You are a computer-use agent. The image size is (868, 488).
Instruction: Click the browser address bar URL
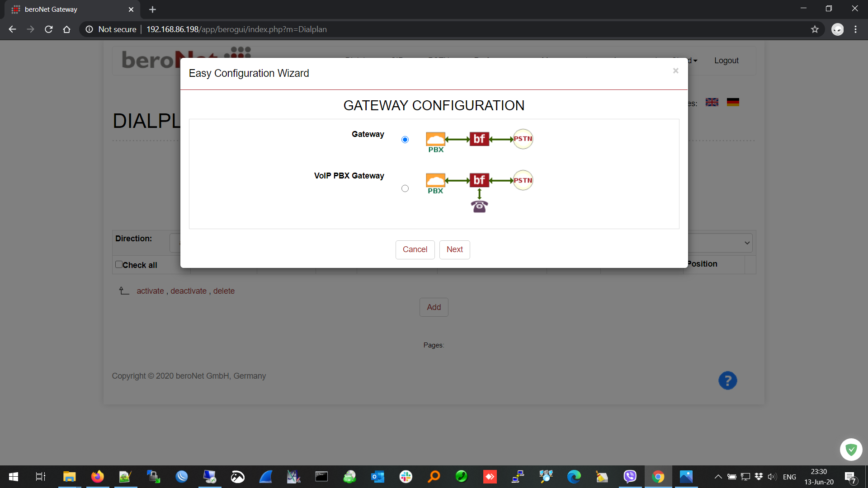(x=236, y=29)
